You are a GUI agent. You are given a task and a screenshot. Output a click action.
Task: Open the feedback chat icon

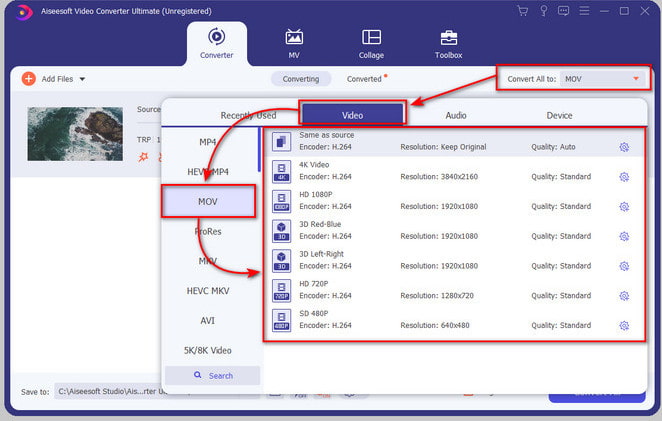pyautogui.click(x=563, y=11)
